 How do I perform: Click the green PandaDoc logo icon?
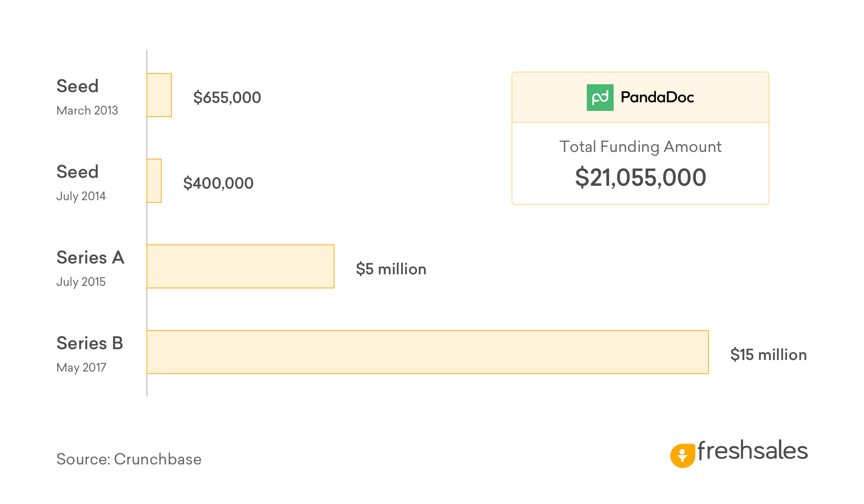pyautogui.click(x=600, y=98)
